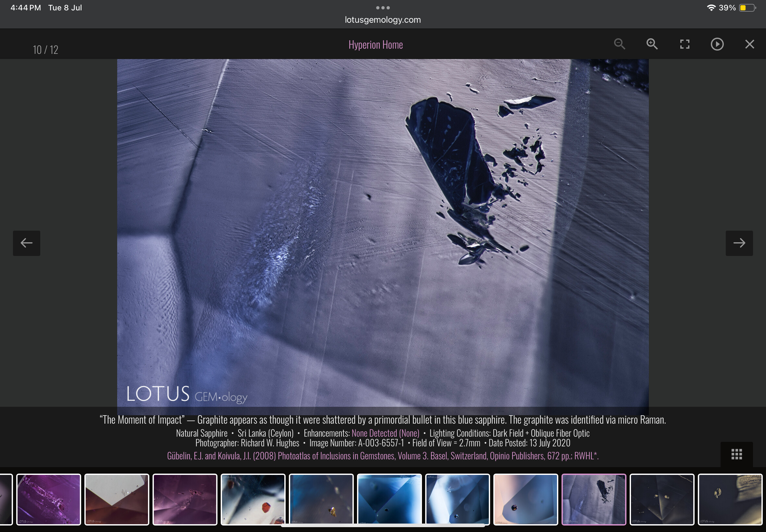
Task: Click the 'Photographer: Richard W. Hughes' text
Action: 247,443
